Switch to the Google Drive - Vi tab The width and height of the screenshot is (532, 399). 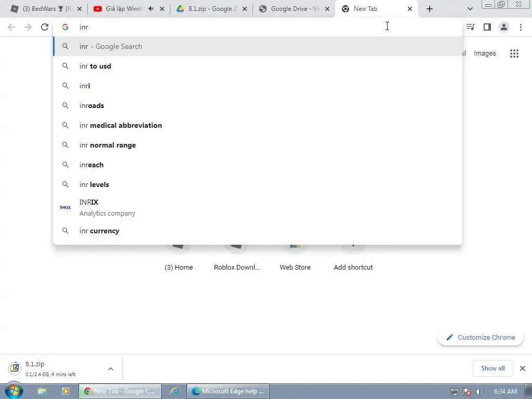click(294, 9)
